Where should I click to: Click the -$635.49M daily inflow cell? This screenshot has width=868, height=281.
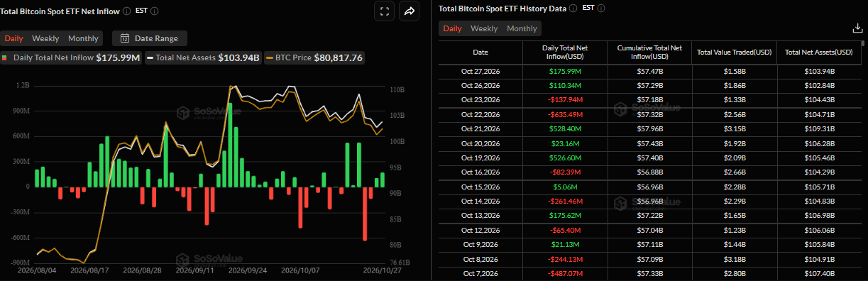click(565, 114)
